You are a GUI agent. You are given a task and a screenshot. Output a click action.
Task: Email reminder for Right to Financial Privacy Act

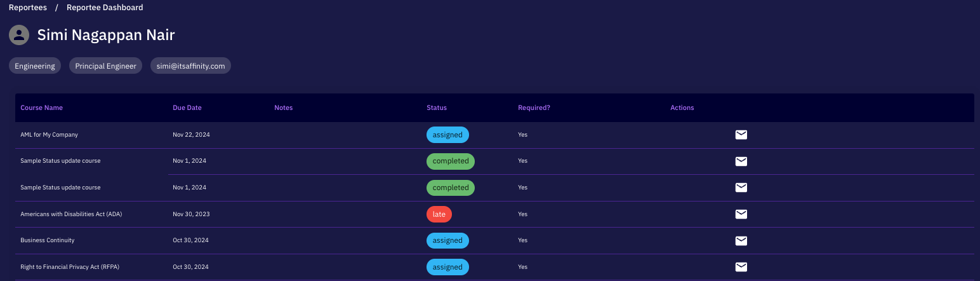[x=741, y=267]
